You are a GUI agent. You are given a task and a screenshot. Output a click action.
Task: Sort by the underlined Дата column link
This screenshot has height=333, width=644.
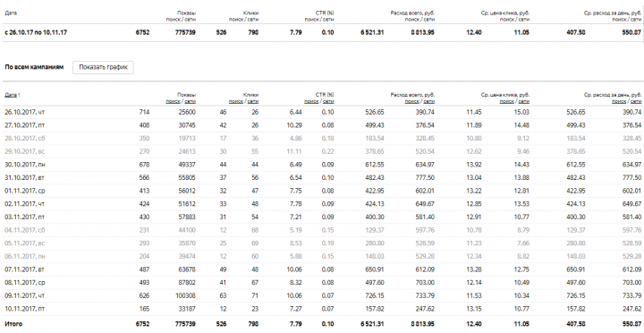point(11,95)
